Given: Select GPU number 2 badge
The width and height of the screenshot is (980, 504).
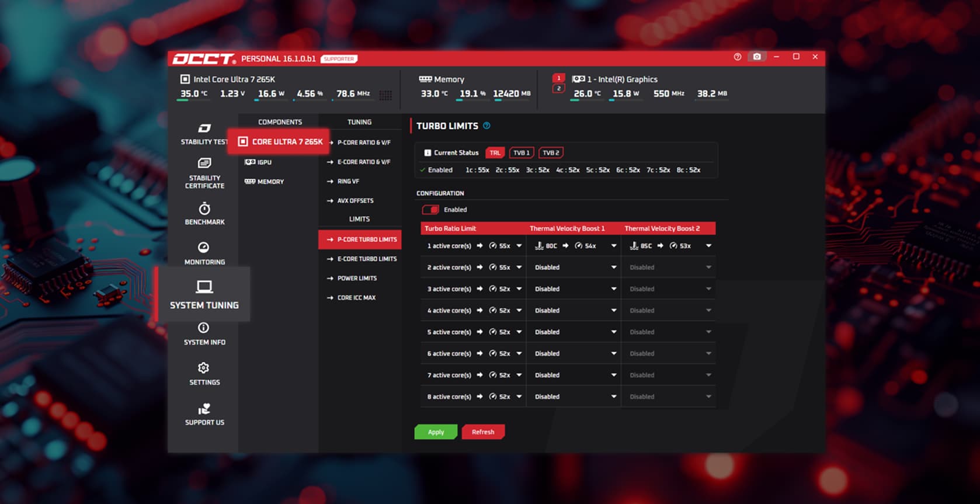Looking at the screenshot, I should [558, 89].
